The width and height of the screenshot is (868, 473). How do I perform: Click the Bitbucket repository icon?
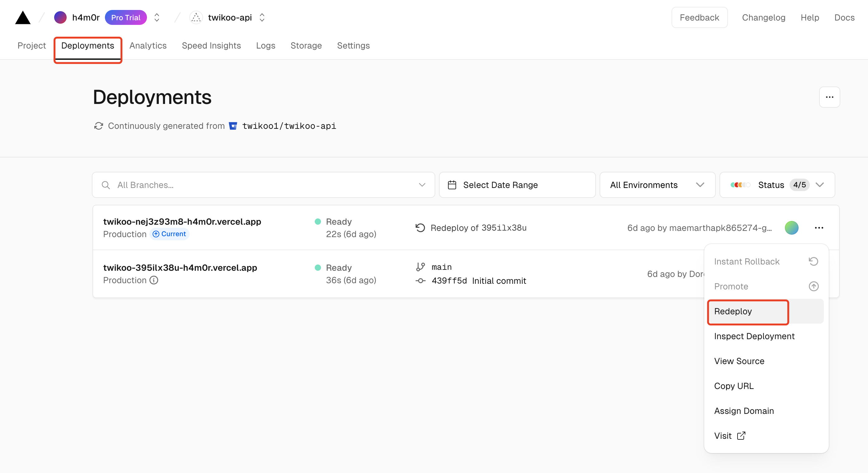[233, 126]
